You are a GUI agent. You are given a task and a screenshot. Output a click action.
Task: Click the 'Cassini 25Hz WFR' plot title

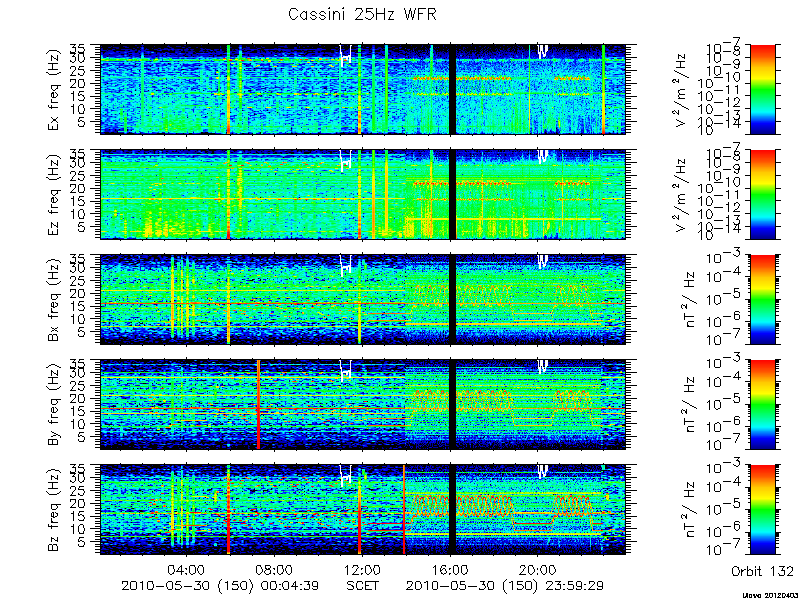click(362, 14)
